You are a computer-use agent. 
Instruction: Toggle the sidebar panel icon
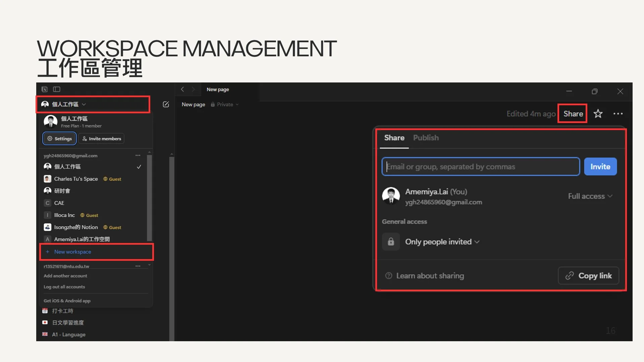pyautogui.click(x=57, y=89)
